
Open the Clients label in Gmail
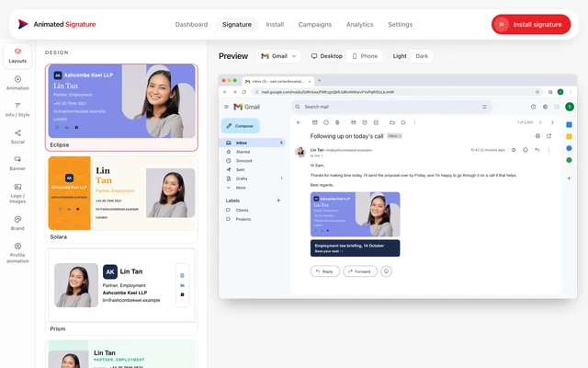pyautogui.click(x=242, y=210)
